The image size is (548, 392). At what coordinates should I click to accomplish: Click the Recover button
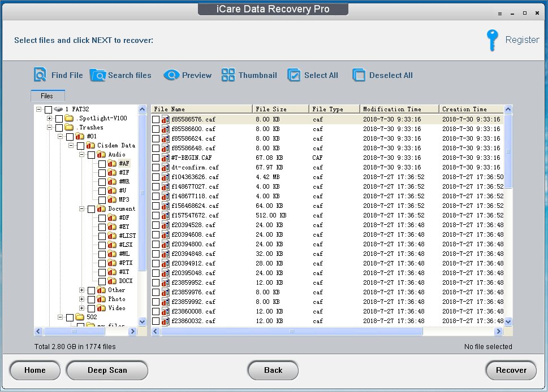click(x=511, y=371)
